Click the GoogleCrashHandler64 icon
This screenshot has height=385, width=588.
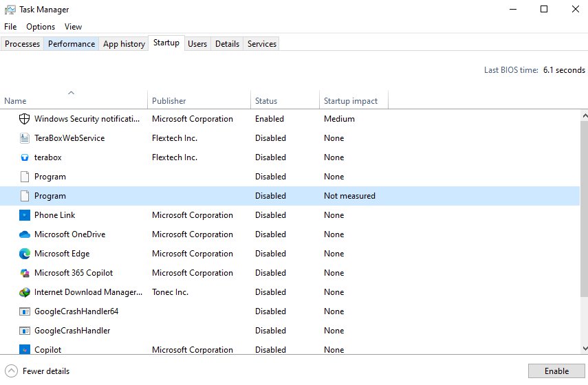coord(25,311)
